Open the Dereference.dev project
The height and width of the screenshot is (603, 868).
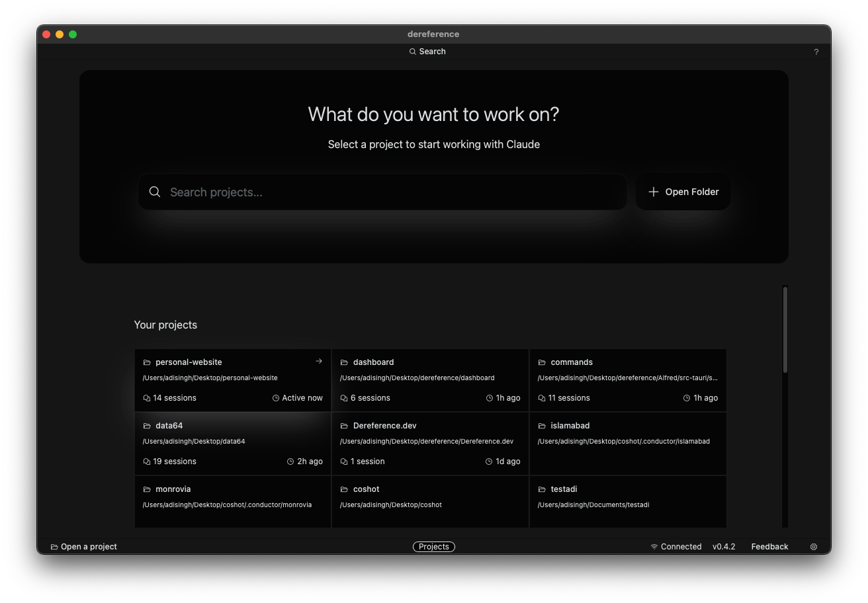click(430, 444)
